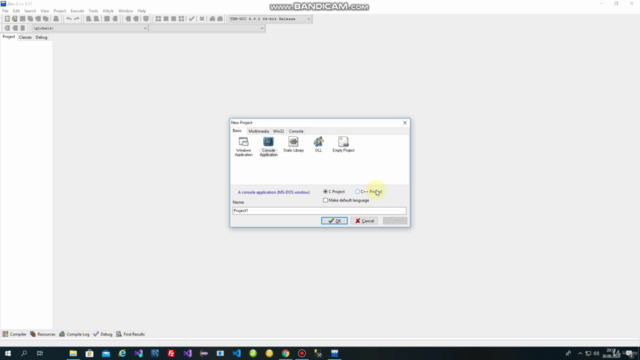640x360 pixels.
Task: Open the Project menu
Action: click(x=60, y=11)
